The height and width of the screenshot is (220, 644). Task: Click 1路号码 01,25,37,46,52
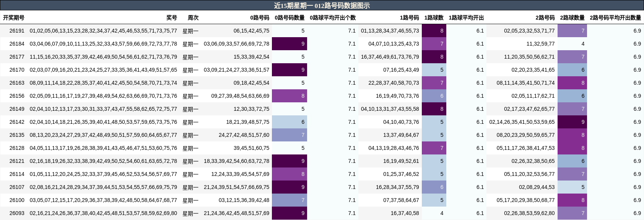[401, 174]
